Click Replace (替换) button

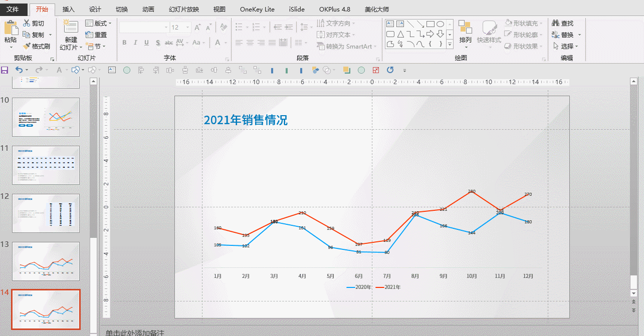(x=562, y=35)
